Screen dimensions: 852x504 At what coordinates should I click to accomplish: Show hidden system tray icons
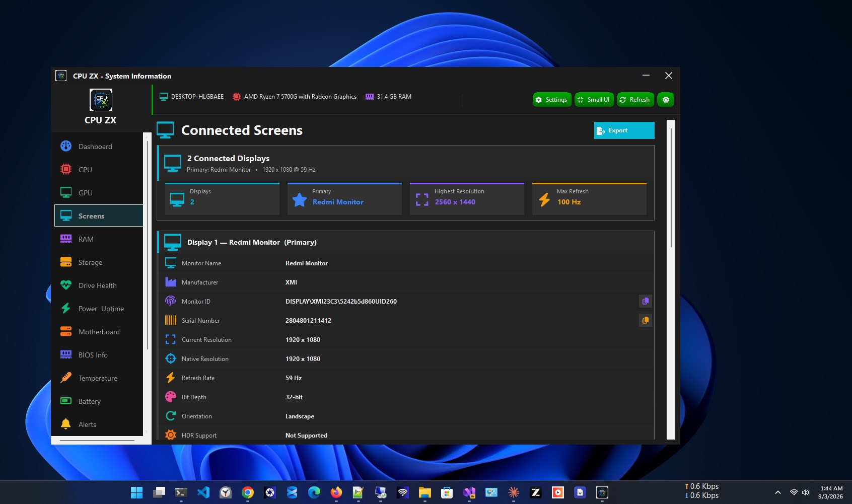coord(778,492)
